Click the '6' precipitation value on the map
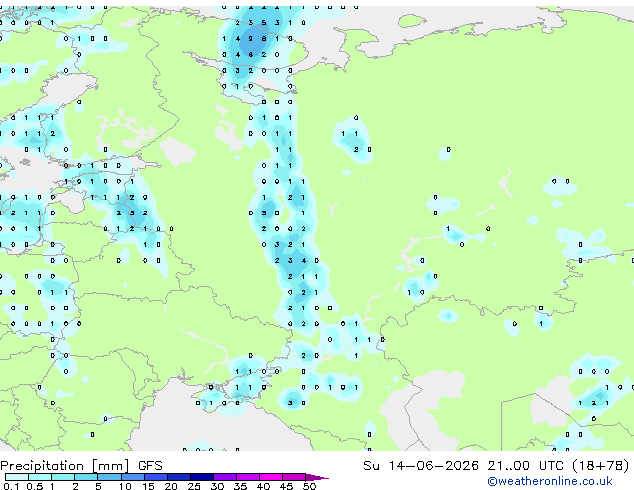 point(251,54)
